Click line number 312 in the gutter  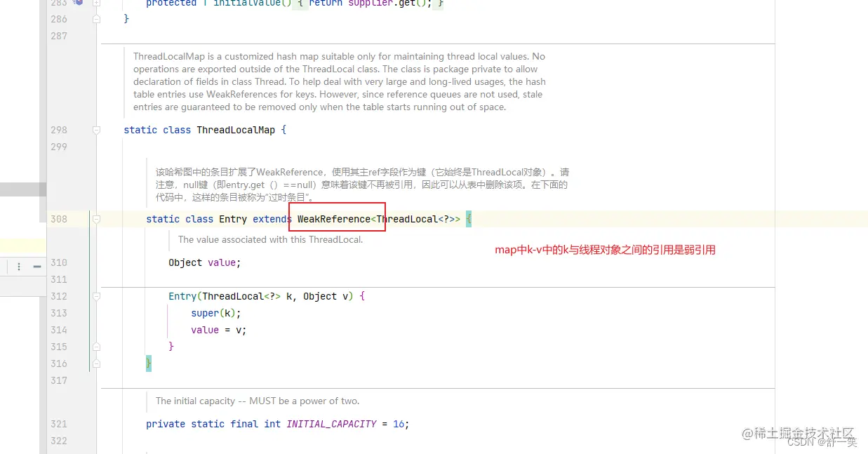coord(59,296)
